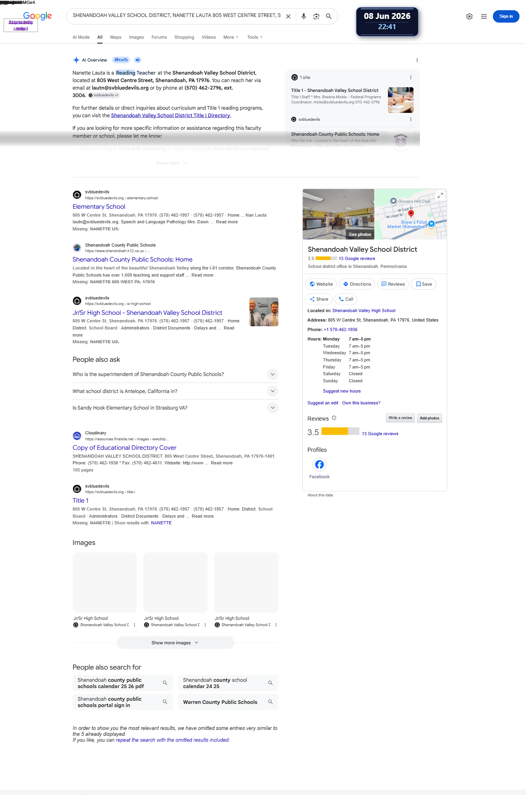The height and width of the screenshot is (795, 532).
Task: Open the 1 site panel options menu
Action: point(410,77)
